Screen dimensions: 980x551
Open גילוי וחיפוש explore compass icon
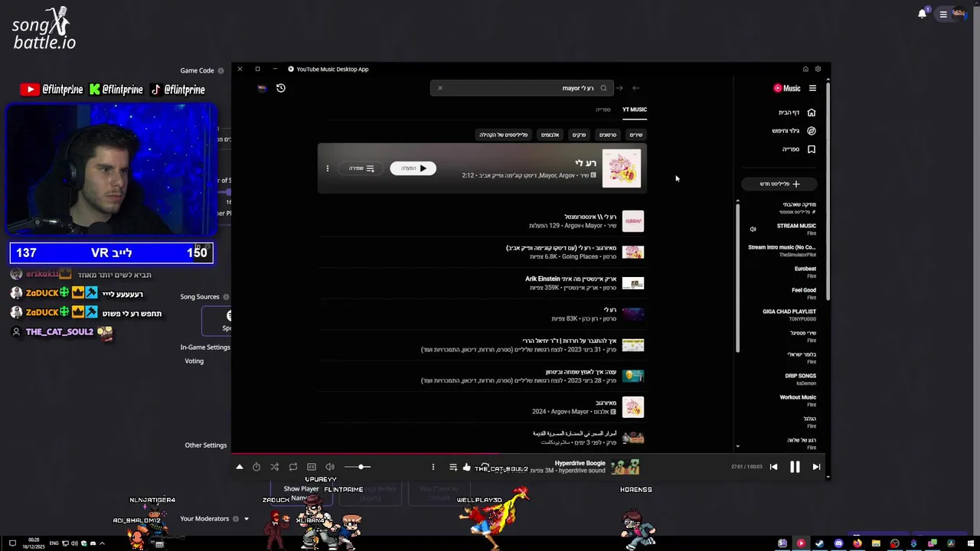point(812,131)
